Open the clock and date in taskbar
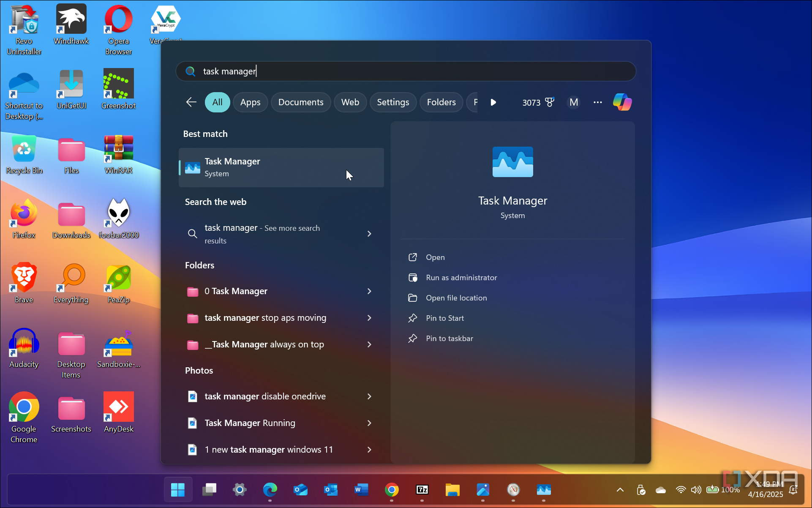This screenshot has width=812, height=508. coord(766,489)
